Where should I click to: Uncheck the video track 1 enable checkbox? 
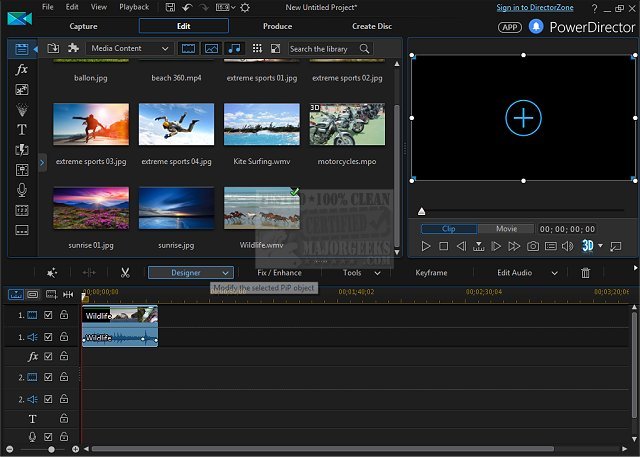click(48, 316)
